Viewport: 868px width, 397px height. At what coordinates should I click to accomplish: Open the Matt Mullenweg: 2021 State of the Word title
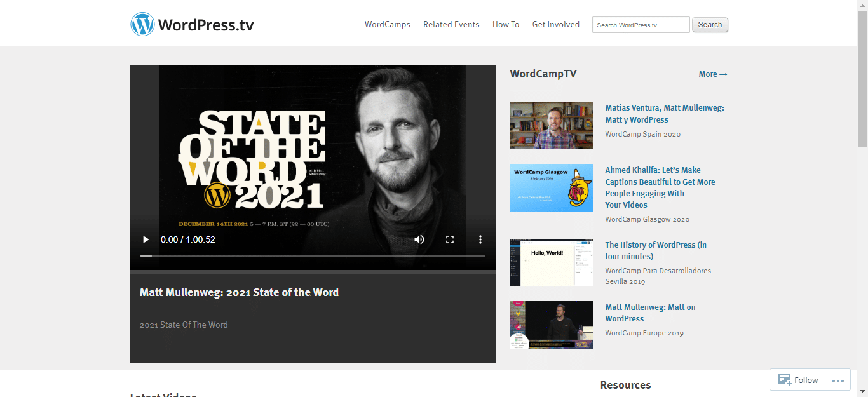[x=239, y=292]
